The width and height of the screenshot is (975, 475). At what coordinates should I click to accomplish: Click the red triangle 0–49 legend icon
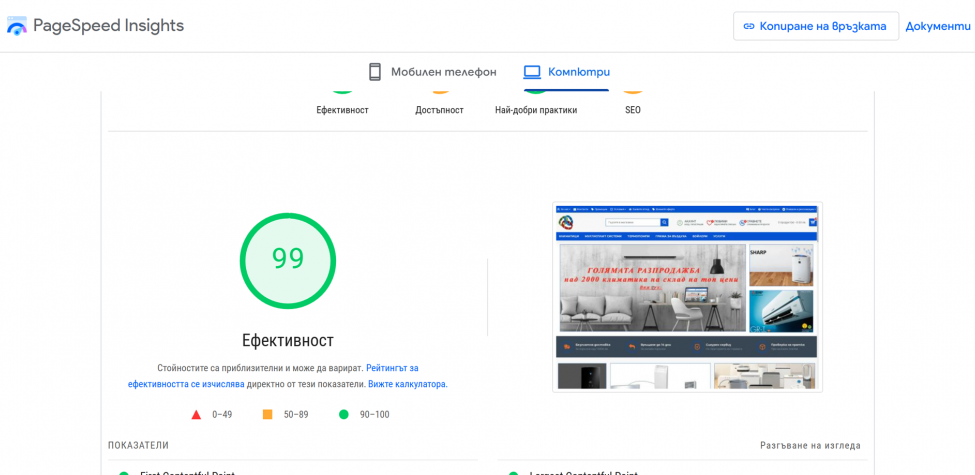196,415
